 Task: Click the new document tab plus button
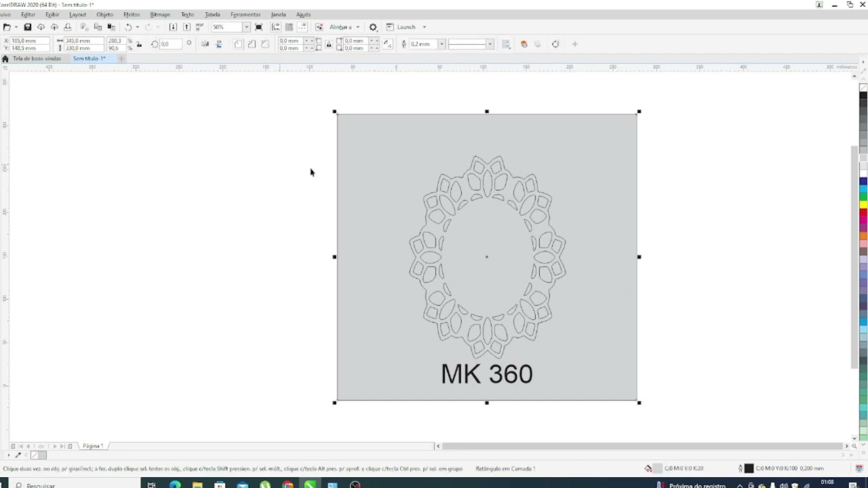(x=121, y=58)
